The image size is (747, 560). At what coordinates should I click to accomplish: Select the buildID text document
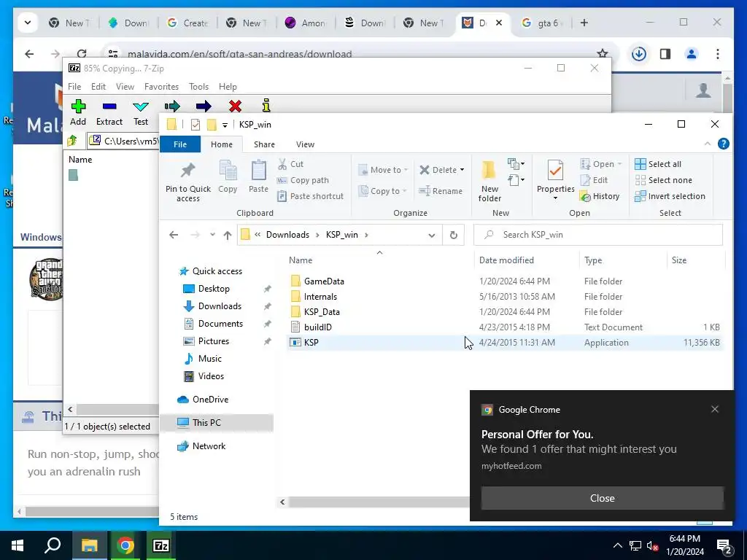(505, 327)
